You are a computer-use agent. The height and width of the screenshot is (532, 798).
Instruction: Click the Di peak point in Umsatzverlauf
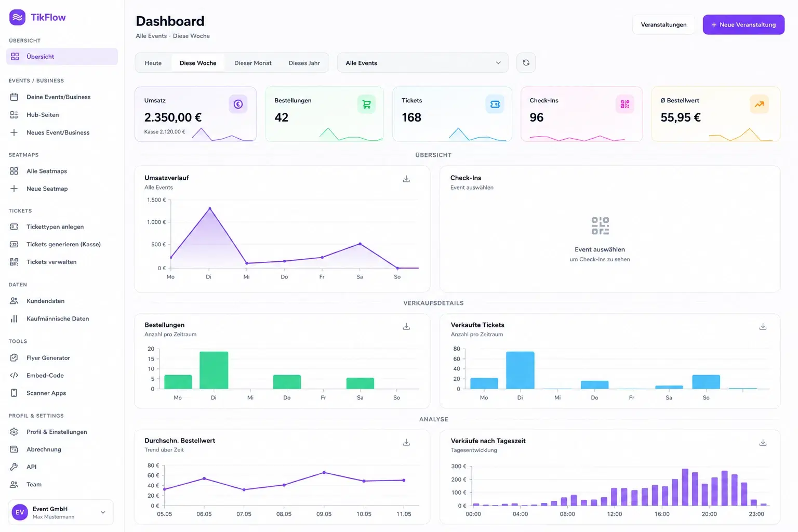click(x=210, y=208)
